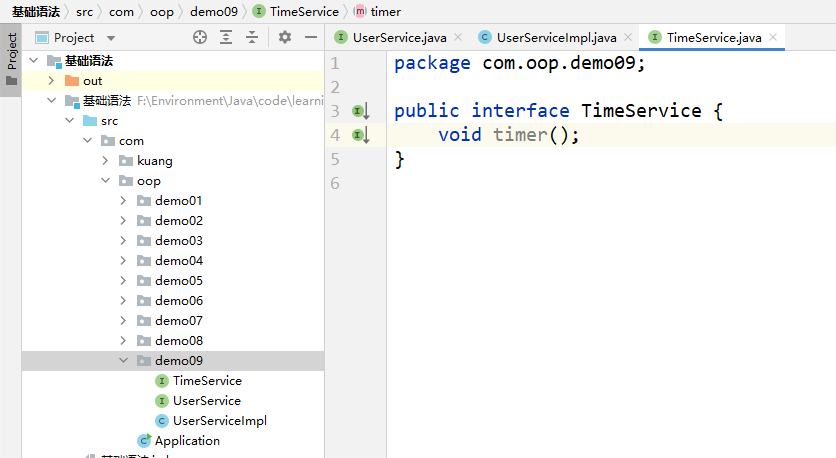The width and height of the screenshot is (836, 458).
Task: Collapse the top 基础语法 project root
Action: coord(34,60)
